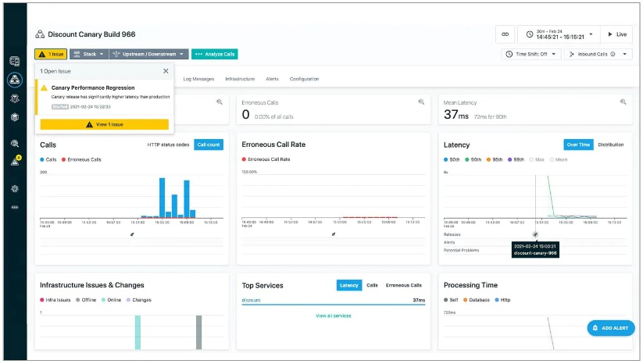This screenshot has width=643, height=364.
Task: Toggle the Calls series in Calls legend
Action: (x=48, y=159)
